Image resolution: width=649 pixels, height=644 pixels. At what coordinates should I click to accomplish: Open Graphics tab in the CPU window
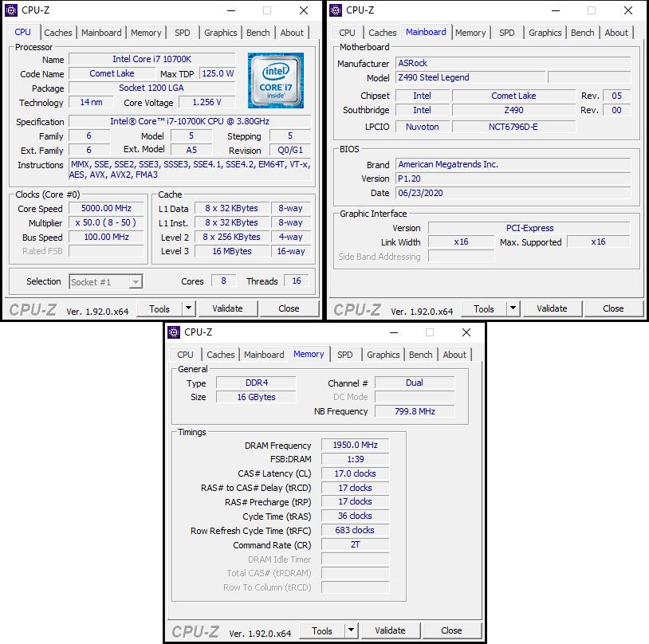[x=221, y=33]
